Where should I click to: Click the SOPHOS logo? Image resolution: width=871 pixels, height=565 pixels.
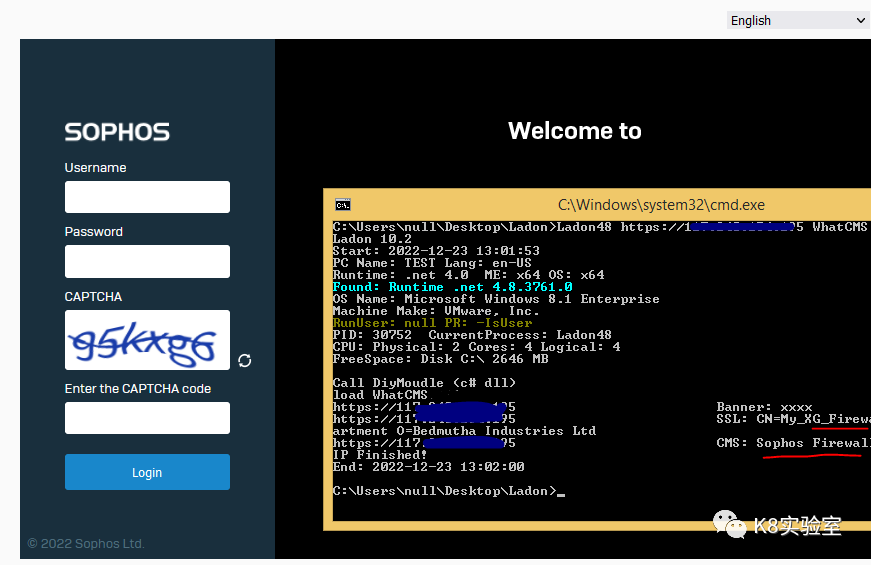pos(117,132)
